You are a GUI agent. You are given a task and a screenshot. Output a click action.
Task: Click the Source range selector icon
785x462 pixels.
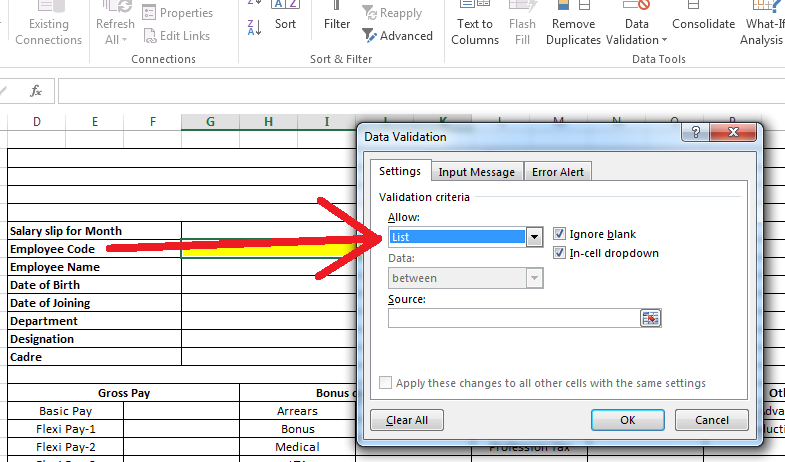(650, 318)
